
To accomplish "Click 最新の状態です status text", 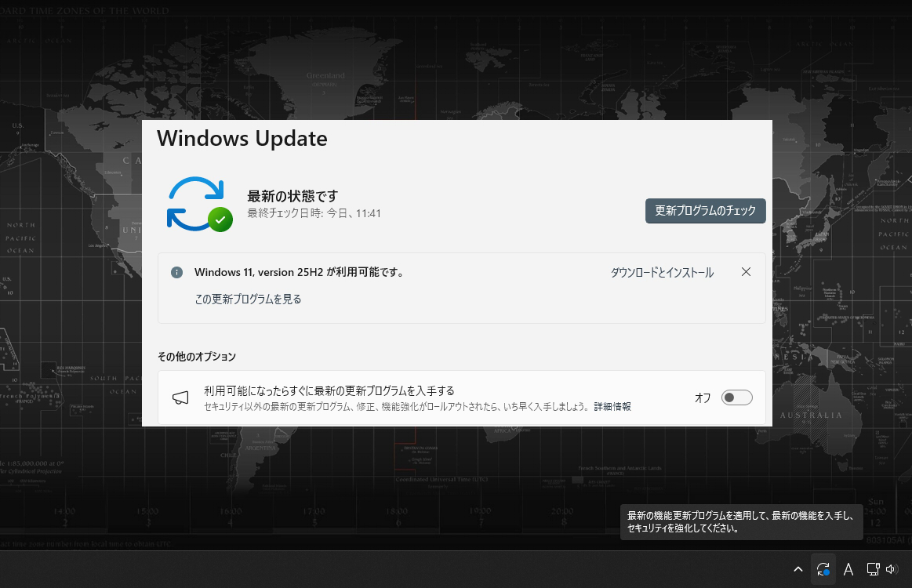I will pyautogui.click(x=292, y=196).
